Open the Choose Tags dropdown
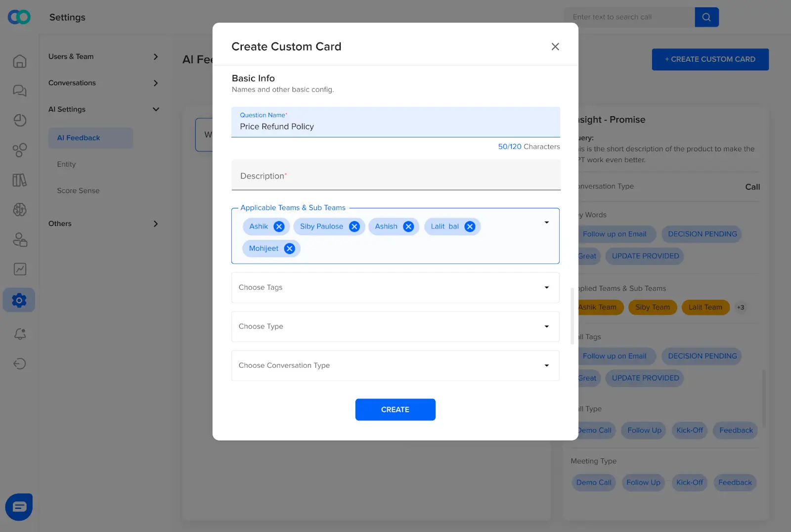This screenshot has height=532, width=791. [x=395, y=287]
